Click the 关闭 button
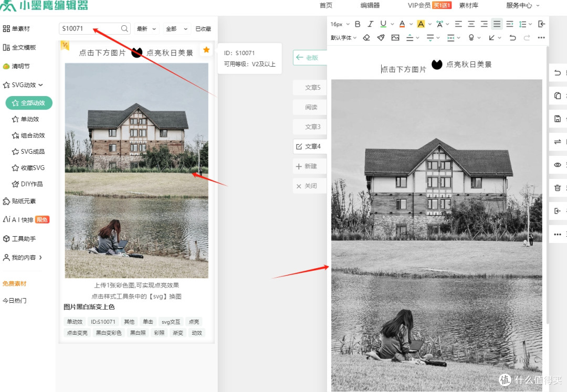The width and height of the screenshot is (567, 392). (310, 186)
